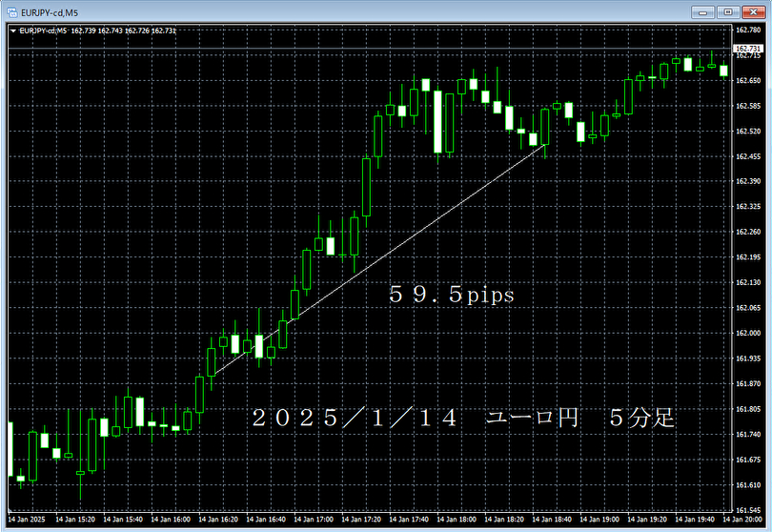The image size is (772, 532).
Task: Click the 14 Jan 19:40 time label
Action: (695, 520)
